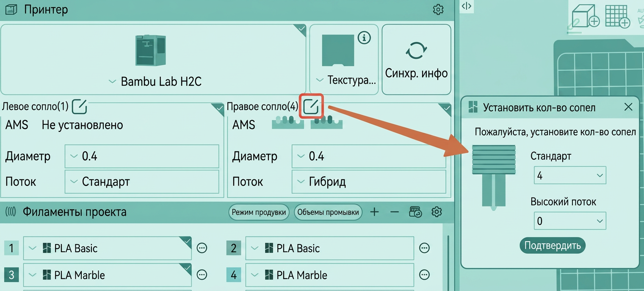Sync filaments from AMS icon

[416, 211]
